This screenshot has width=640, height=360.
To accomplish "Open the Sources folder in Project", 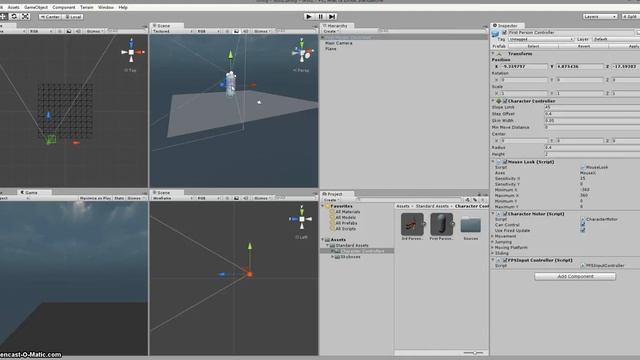I will tap(471, 225).
